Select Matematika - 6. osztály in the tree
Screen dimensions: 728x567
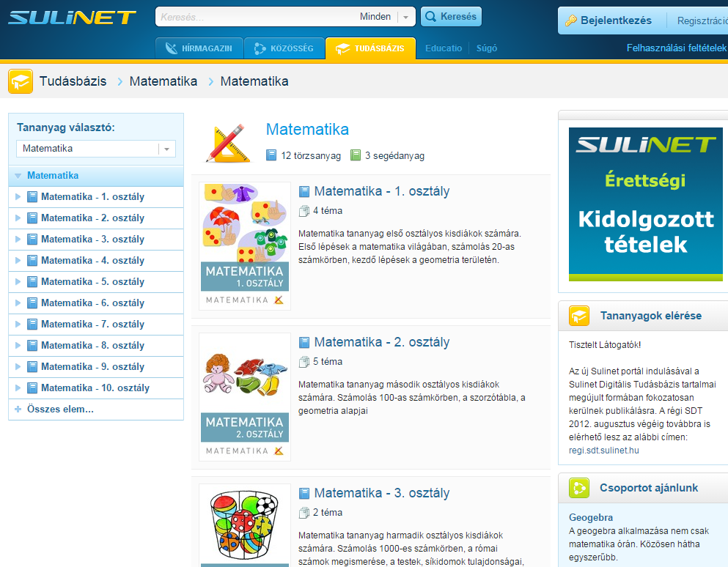pos(96,303)
